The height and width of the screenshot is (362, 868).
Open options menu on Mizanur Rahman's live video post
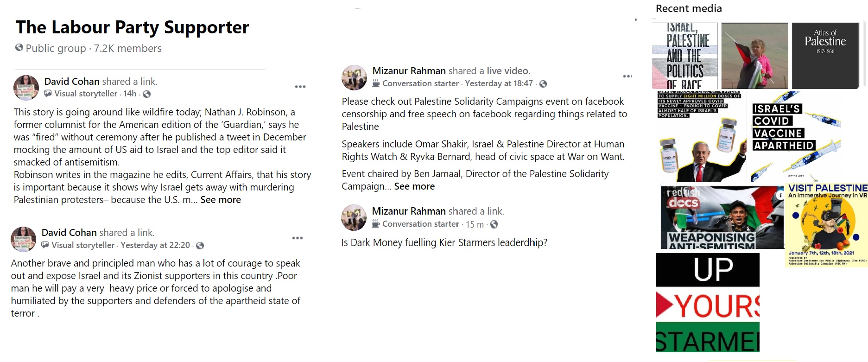pyautogui.click(x=627, y=76)
